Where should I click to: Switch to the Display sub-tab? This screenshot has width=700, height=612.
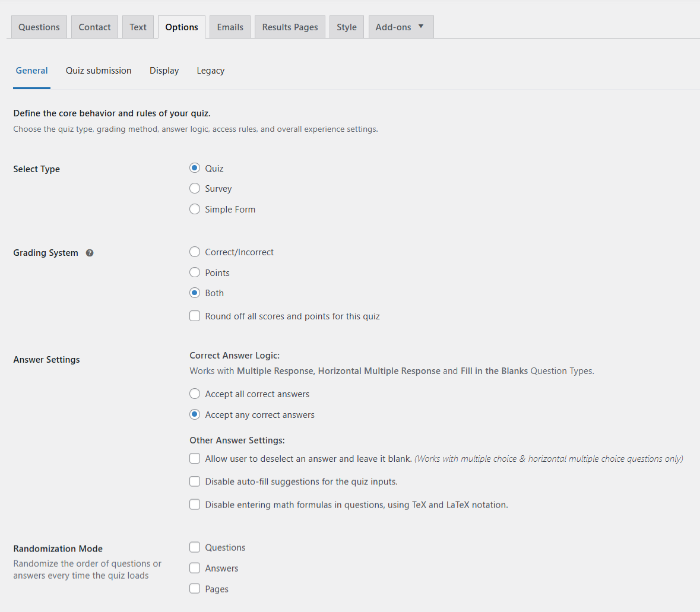coord(164,70)
